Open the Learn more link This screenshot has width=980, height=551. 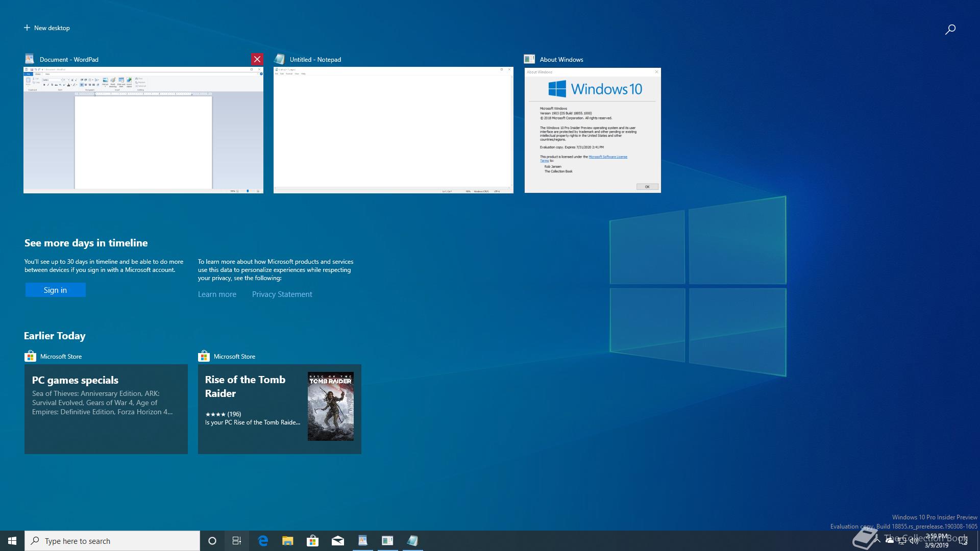point(217,294)
